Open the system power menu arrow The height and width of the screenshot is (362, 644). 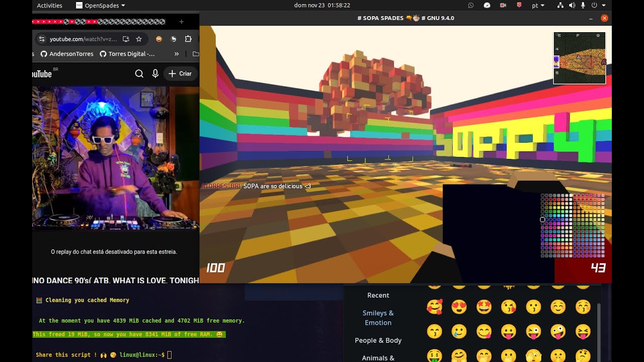(604, 6)
